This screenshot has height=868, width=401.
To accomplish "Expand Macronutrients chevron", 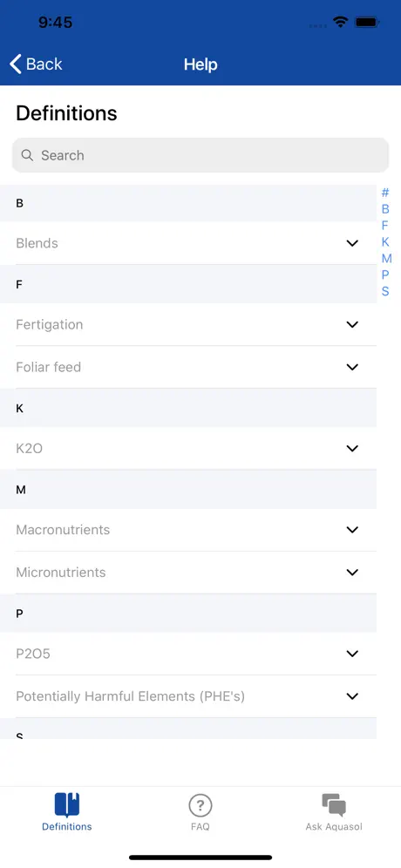I will pyautogui.click(x=352, y=530).
